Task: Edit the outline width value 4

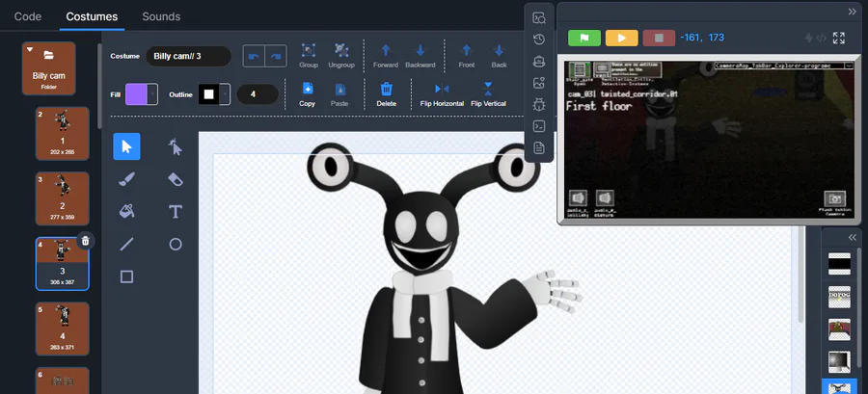Action: coord(258,94)
